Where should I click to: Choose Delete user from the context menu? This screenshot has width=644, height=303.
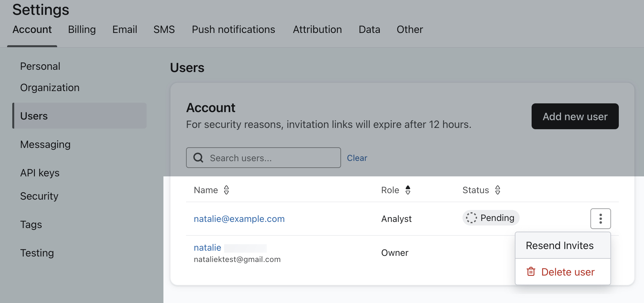click(568, 272)
